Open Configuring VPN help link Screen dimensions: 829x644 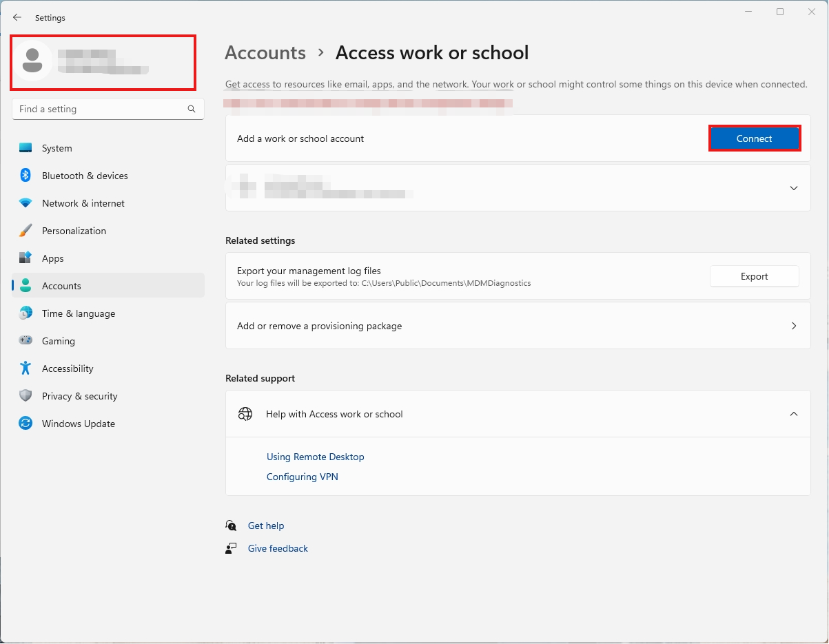pyautogui.click(x=303, y=477)
